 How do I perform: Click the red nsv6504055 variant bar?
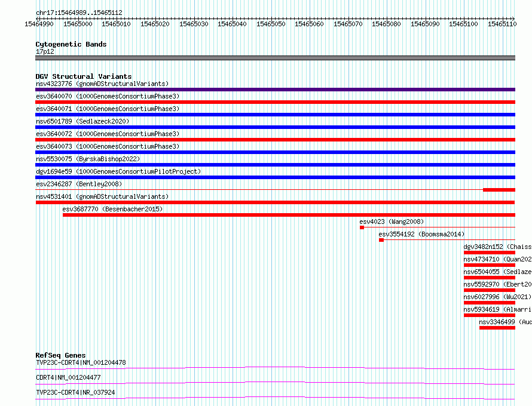490,278
